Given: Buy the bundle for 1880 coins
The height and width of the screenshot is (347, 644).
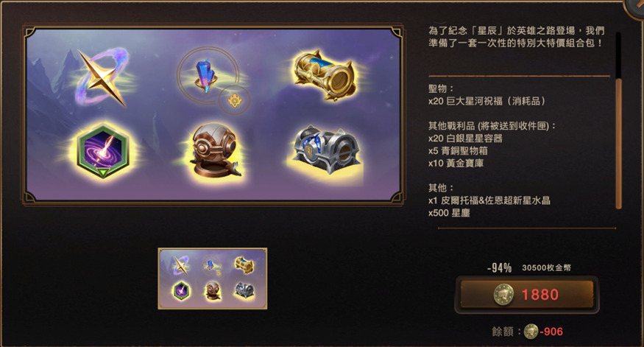Looking at the screenshot, I should (x=526, y=295).
